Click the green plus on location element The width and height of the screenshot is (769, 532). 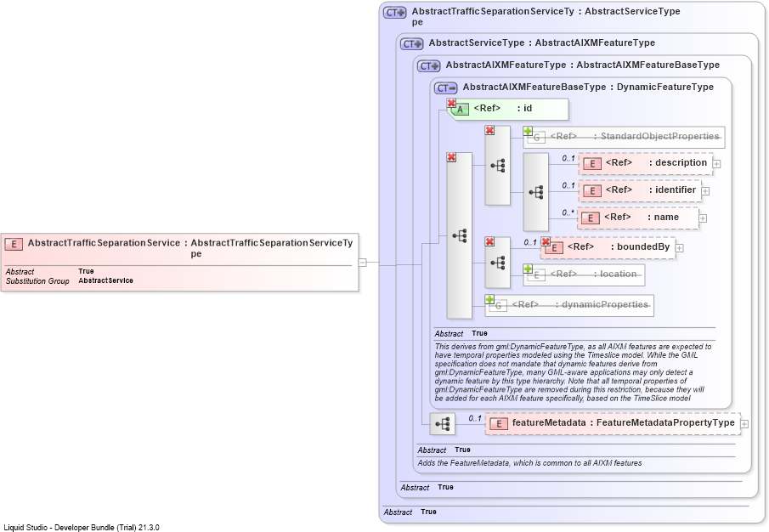click(x=528, y=269)
